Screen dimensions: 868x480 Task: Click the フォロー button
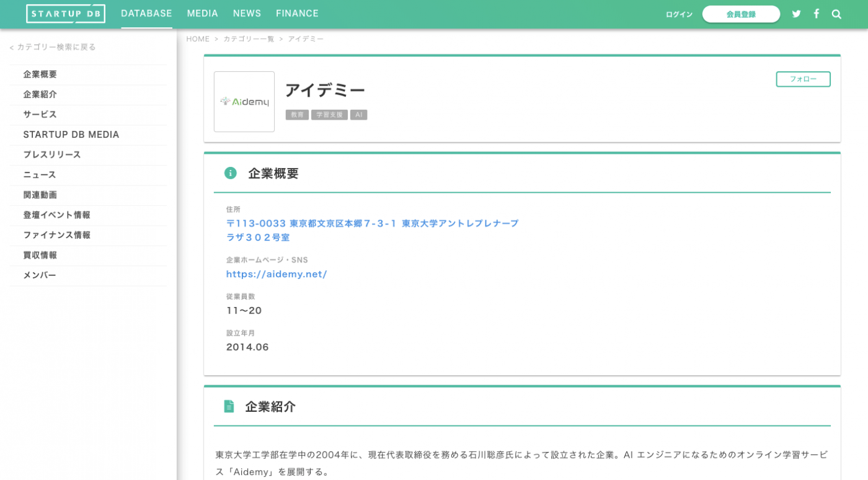click(x=803, y=79)
